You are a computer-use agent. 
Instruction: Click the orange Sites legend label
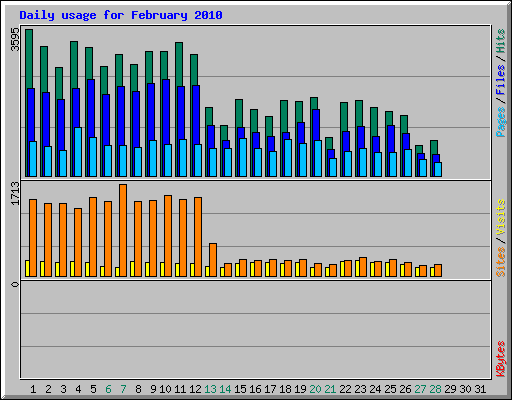[500, 262]
